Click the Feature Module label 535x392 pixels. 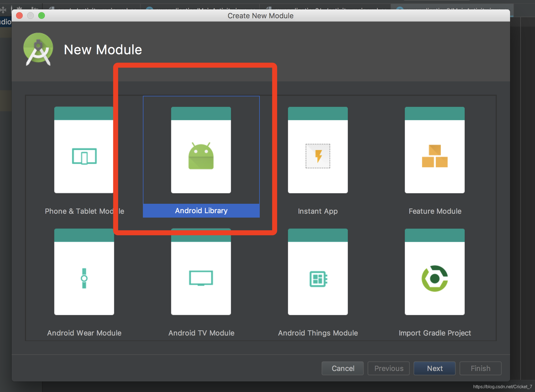[435, 211]
